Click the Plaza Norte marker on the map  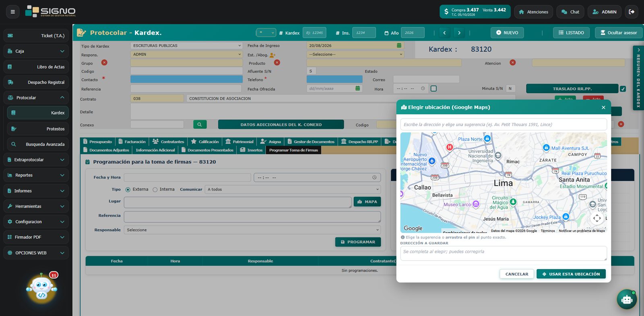click(487, 138)
